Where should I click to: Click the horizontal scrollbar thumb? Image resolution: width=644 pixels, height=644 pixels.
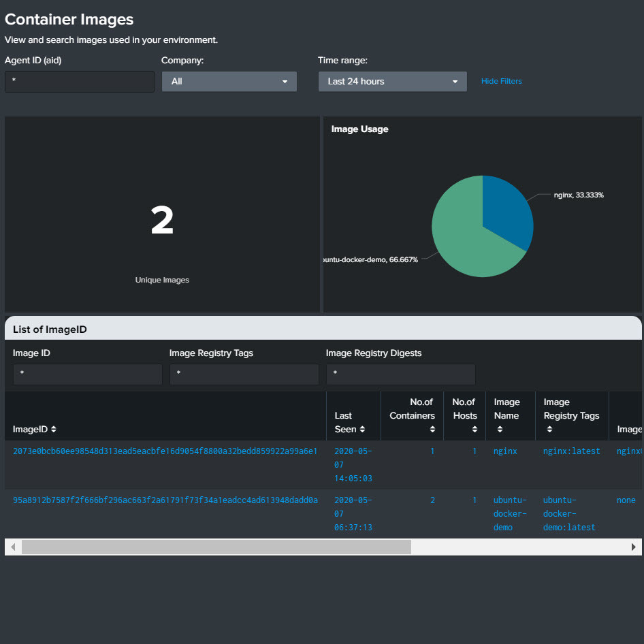coord(216,547)
